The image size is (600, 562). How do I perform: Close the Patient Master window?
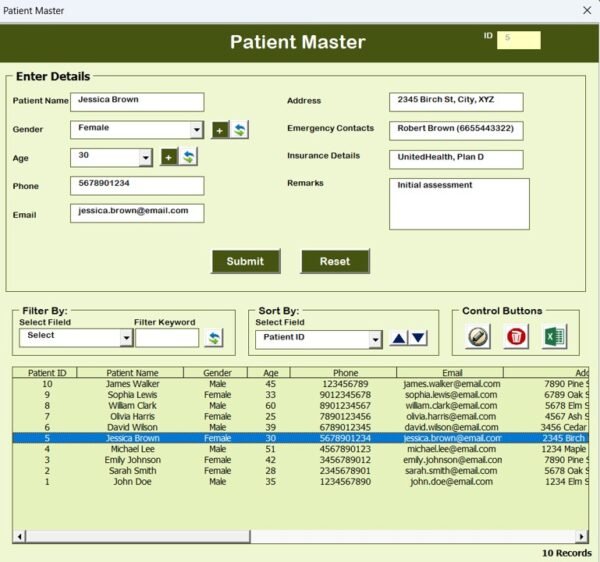click(587, 10)
